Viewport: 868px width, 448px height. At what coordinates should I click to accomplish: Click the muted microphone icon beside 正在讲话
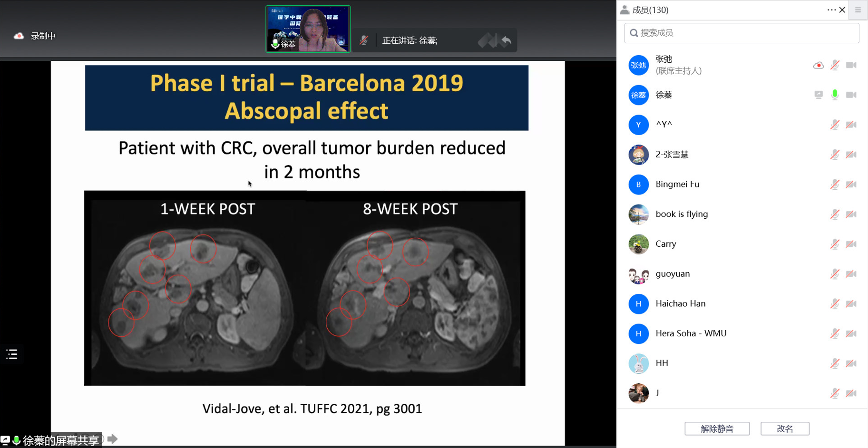(x=364, y=40)
